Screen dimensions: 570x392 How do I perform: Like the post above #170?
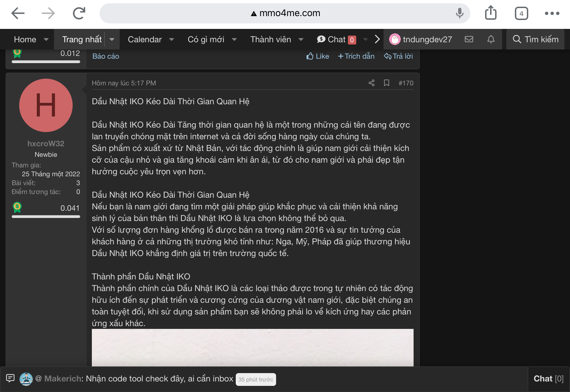click(318, 56)
